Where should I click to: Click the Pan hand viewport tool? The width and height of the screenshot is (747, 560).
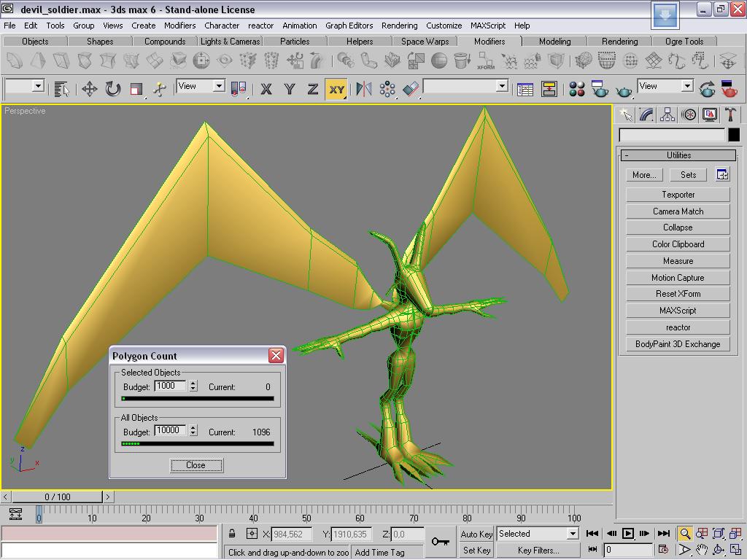[x=701, y=550]
